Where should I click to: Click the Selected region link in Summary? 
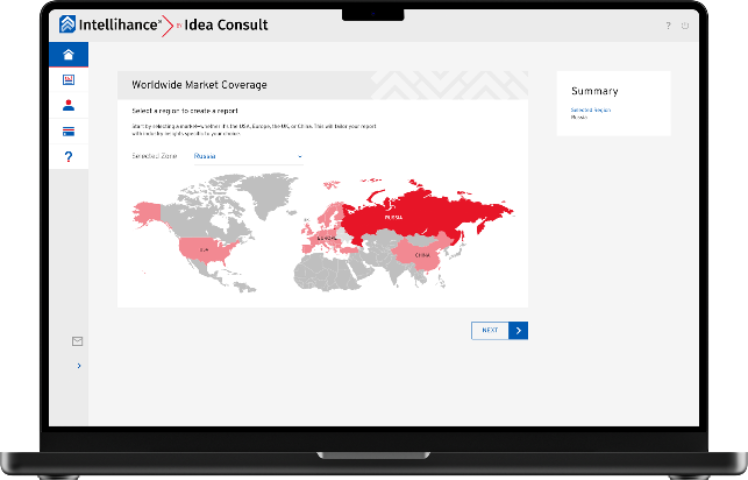pyautogui.click(x=590, y=109)
